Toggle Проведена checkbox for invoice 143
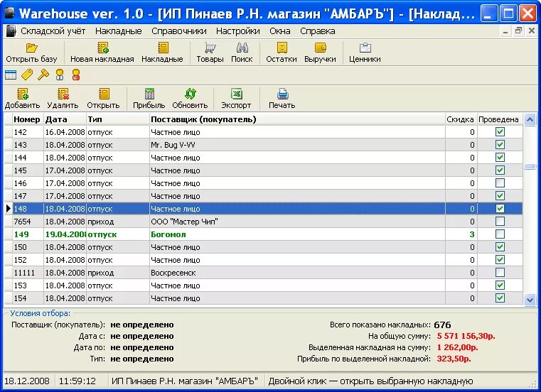 tap(500, 144)
